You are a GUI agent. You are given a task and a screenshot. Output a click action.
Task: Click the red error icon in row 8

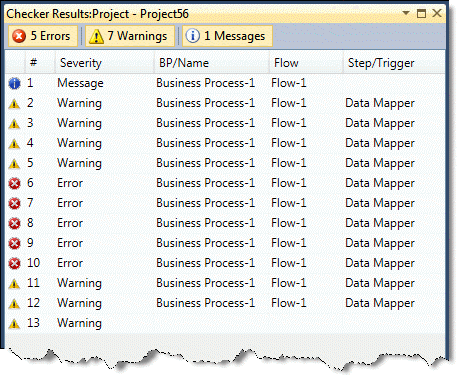click(x=14, y=223)
